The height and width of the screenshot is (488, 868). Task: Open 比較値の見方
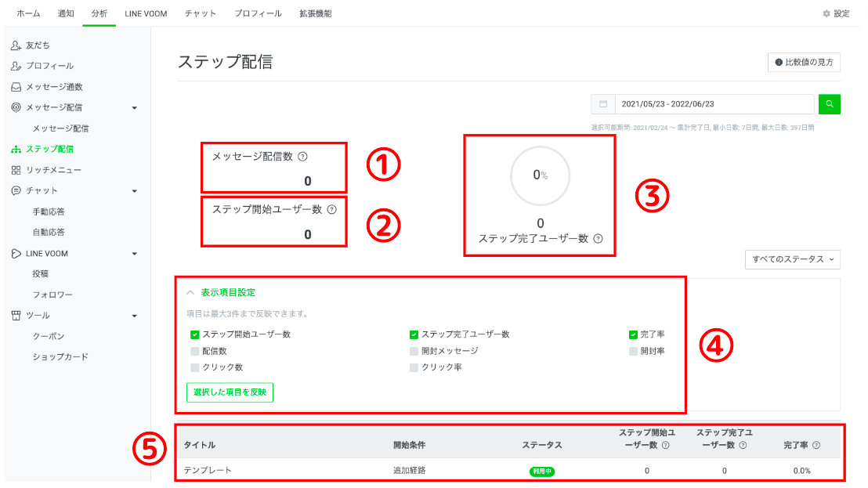(805, 62)
